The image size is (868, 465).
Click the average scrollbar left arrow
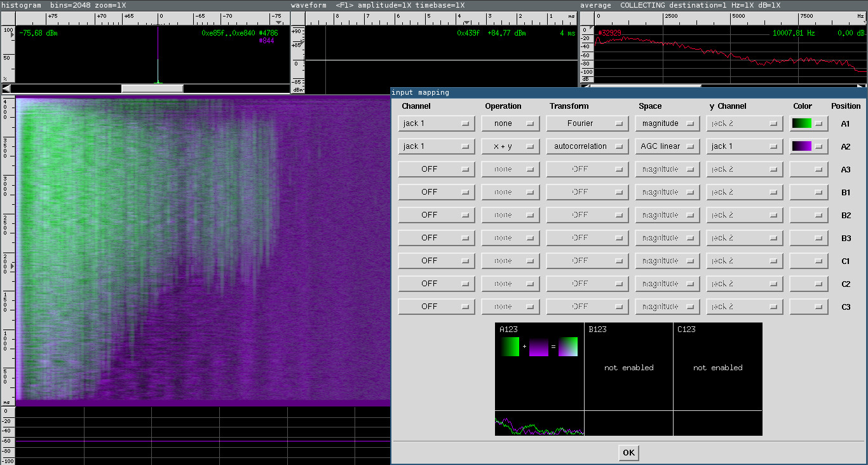pyautogui.click(x=585, y=86)
